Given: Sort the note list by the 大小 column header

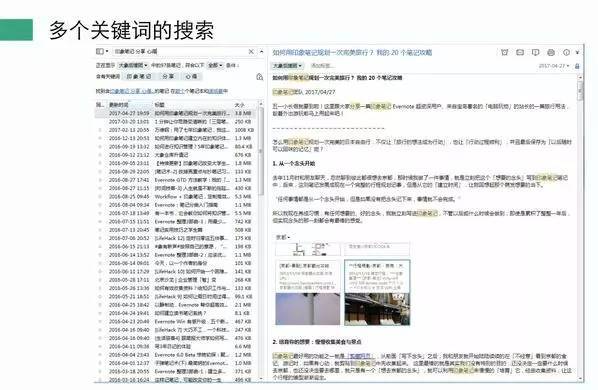Looking at the screenshot, I should (240, 104).
